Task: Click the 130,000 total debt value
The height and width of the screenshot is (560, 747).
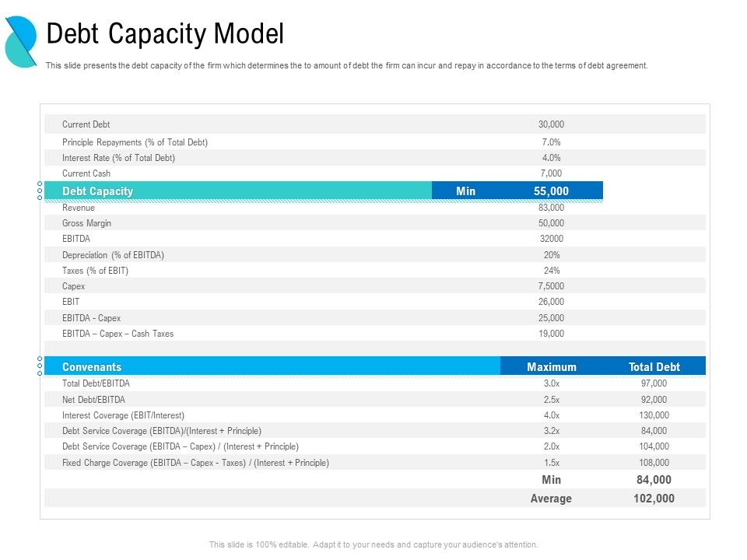Action: tap(654, 415)
